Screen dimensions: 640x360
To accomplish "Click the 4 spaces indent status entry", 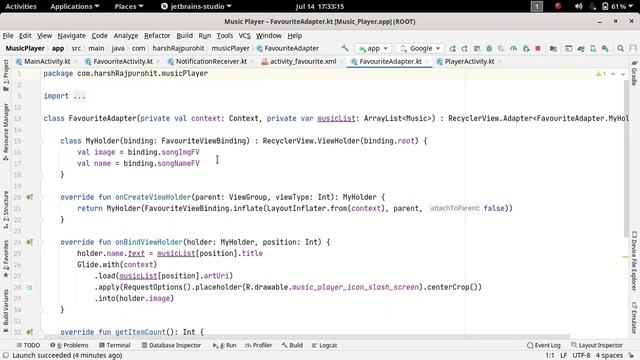I will pos(609,356).
